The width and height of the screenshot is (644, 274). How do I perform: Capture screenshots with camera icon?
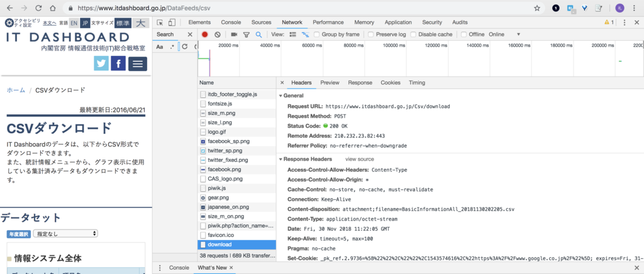(234, 35)
